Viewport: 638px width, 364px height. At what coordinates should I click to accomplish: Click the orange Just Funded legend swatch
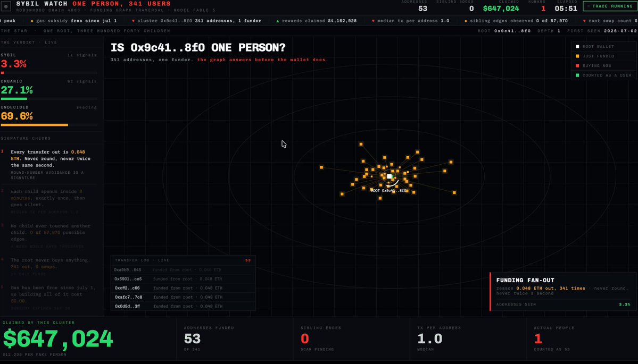click(x=577, y=56)
